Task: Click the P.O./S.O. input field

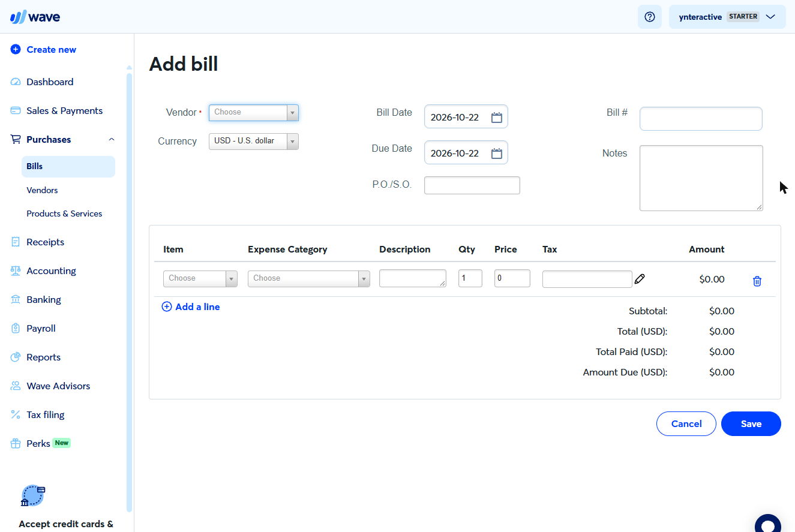Action: pyautogui.click(x=472, y=185)
